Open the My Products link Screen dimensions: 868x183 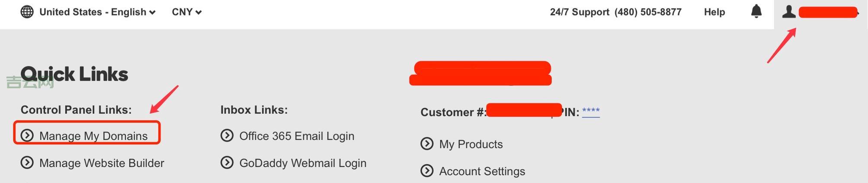pos(471,144)
